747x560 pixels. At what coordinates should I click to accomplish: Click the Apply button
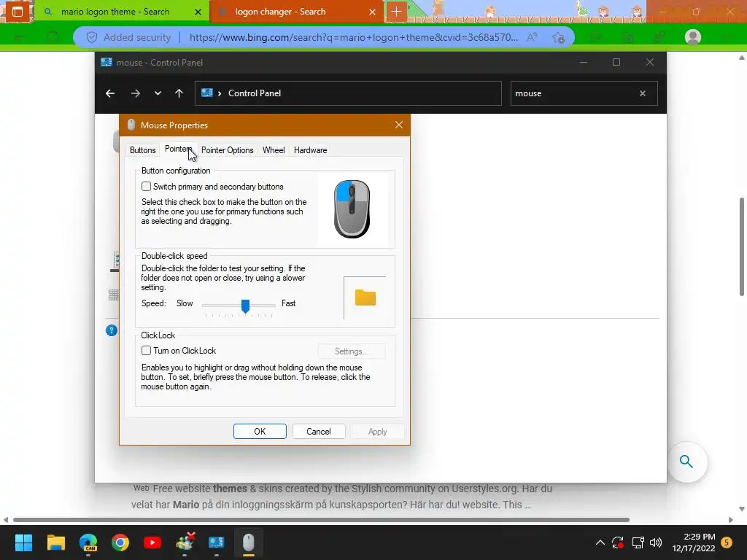click(377, 432)
